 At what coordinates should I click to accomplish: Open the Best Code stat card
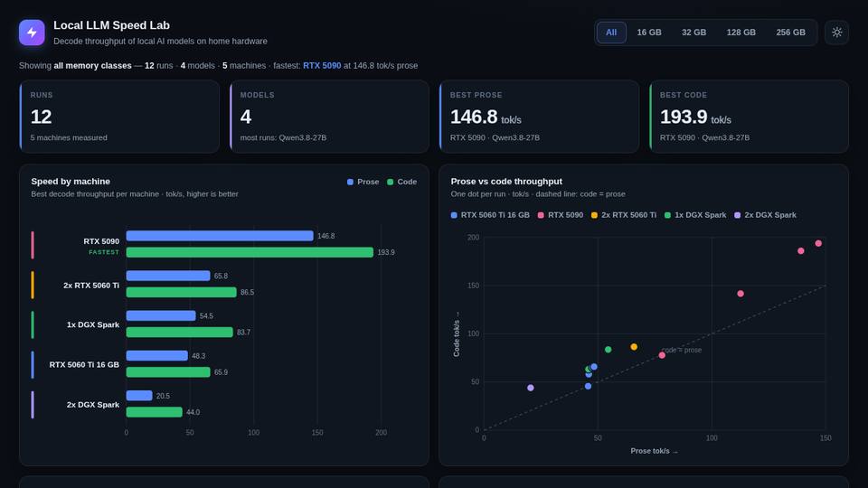click(749, 117)
